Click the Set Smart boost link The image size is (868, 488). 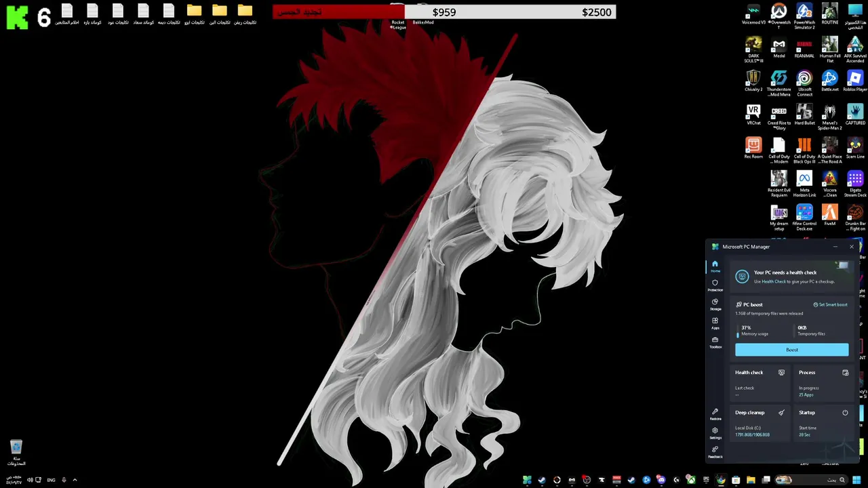point(830,304)
